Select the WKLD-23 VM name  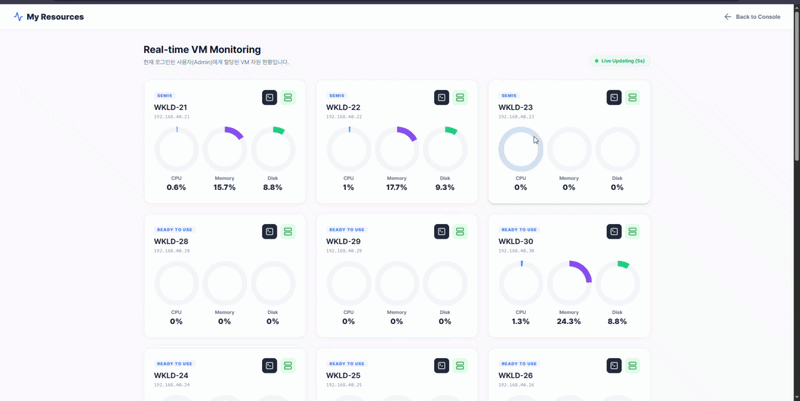[x=516, y=107]
